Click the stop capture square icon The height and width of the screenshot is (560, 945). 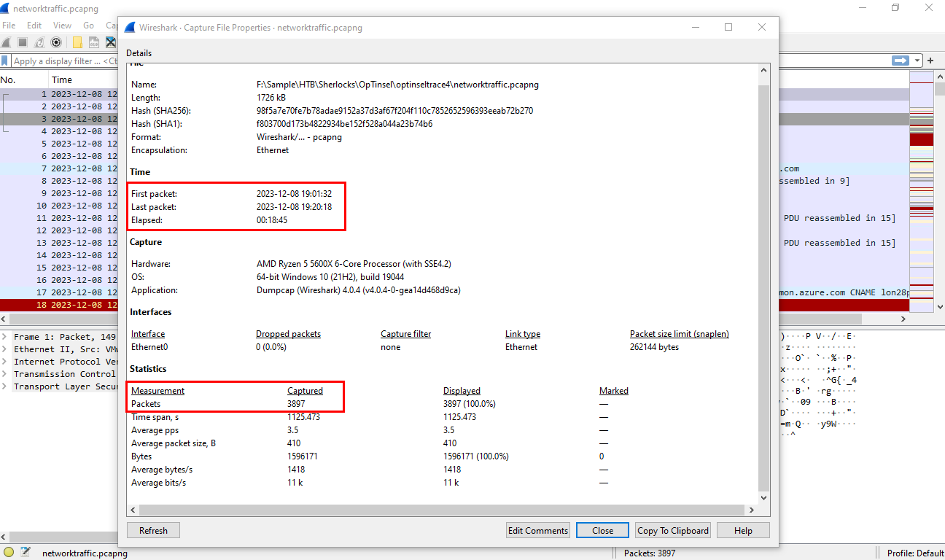[x=23, y=42]
